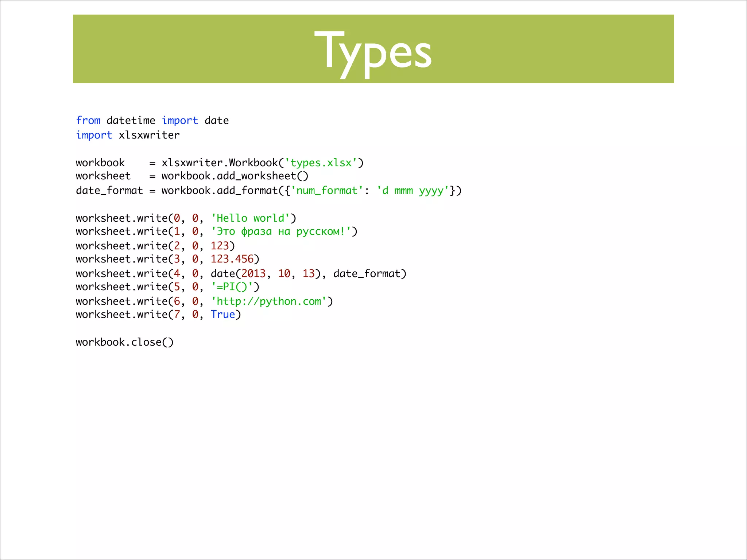This screenshot has width=747, height=560.
Task: Click the string 'num_format'
Action: 327,191
